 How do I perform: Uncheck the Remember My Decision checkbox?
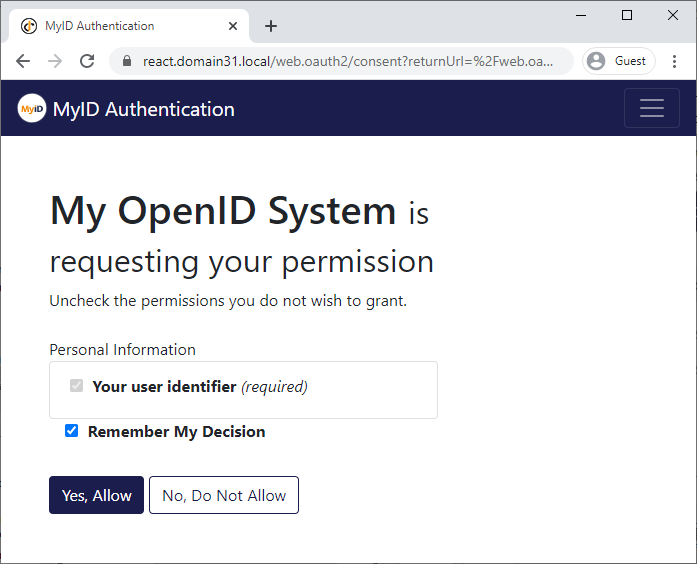point(71,431)
